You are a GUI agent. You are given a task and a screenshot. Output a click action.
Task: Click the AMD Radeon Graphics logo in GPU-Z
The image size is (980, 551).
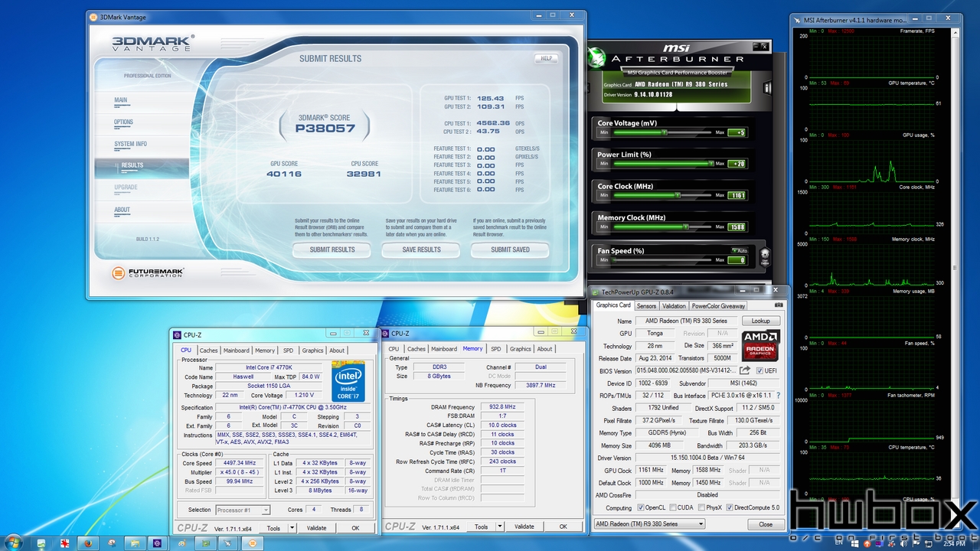pos(761,345)
